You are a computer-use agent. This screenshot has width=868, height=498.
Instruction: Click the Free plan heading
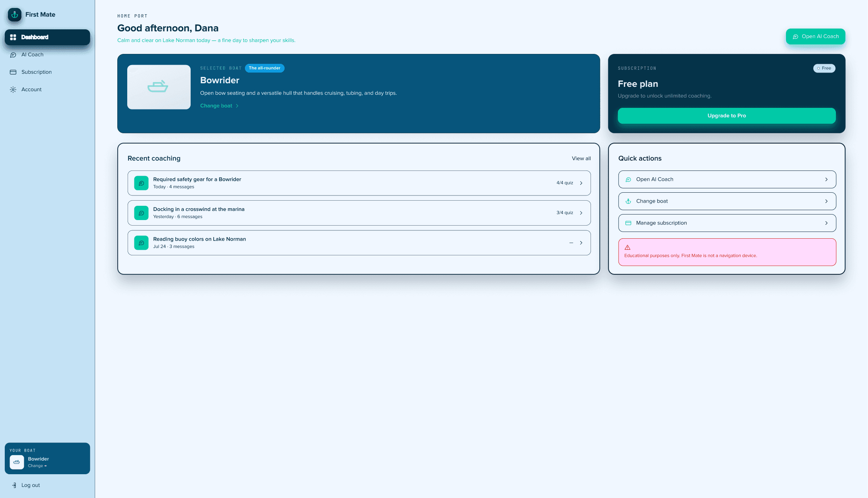638,84
